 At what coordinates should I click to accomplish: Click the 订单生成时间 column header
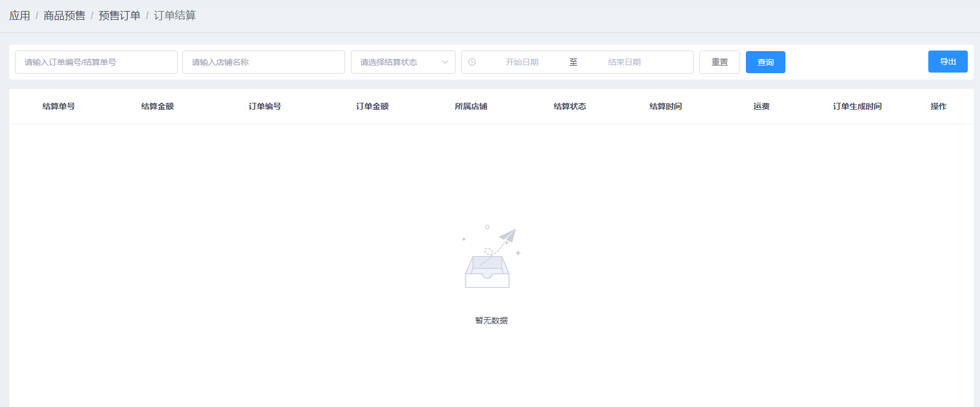tap(857, 106)
